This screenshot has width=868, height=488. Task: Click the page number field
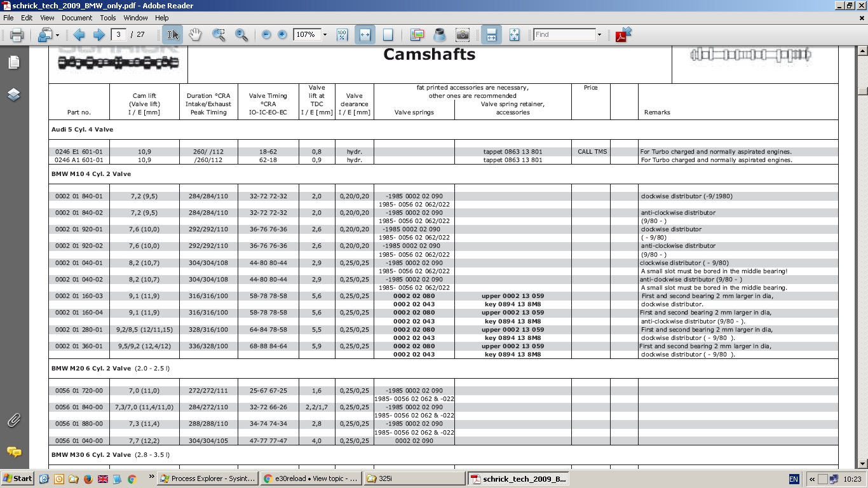[x=118, y=34]
